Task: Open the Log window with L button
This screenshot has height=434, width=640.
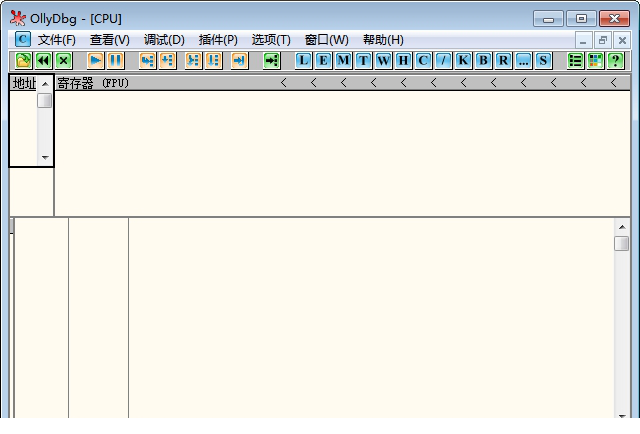Action: (304, 61)
